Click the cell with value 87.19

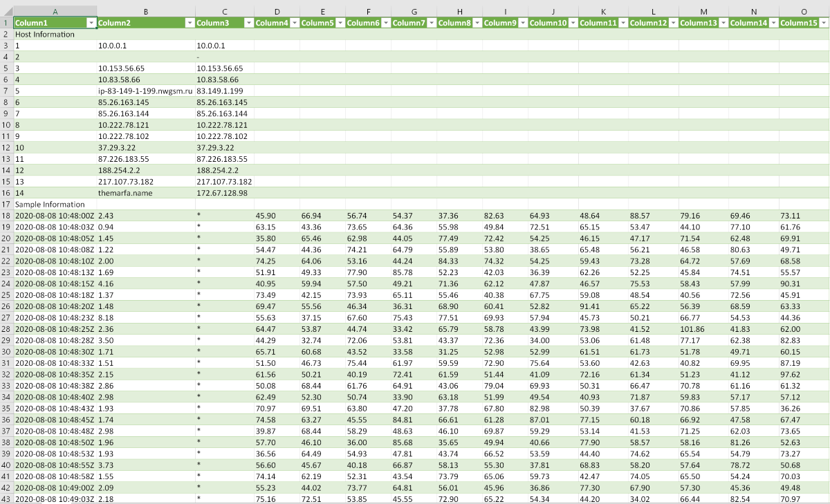click(x=804, y=363)
